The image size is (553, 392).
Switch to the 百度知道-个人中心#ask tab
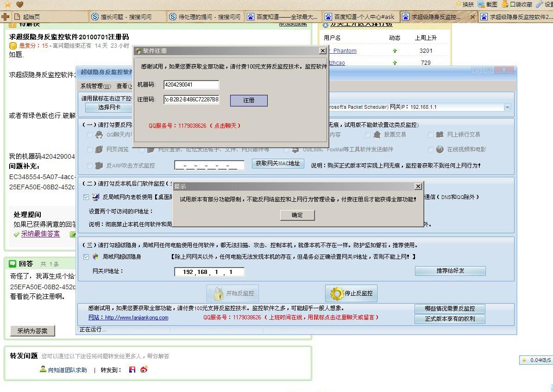(x=360, y=17)
